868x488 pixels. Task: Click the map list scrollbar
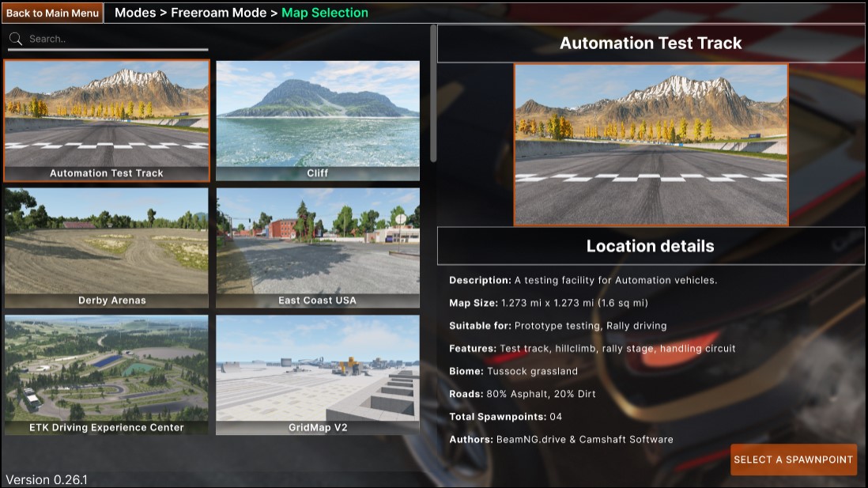click(x=433, y=94)
